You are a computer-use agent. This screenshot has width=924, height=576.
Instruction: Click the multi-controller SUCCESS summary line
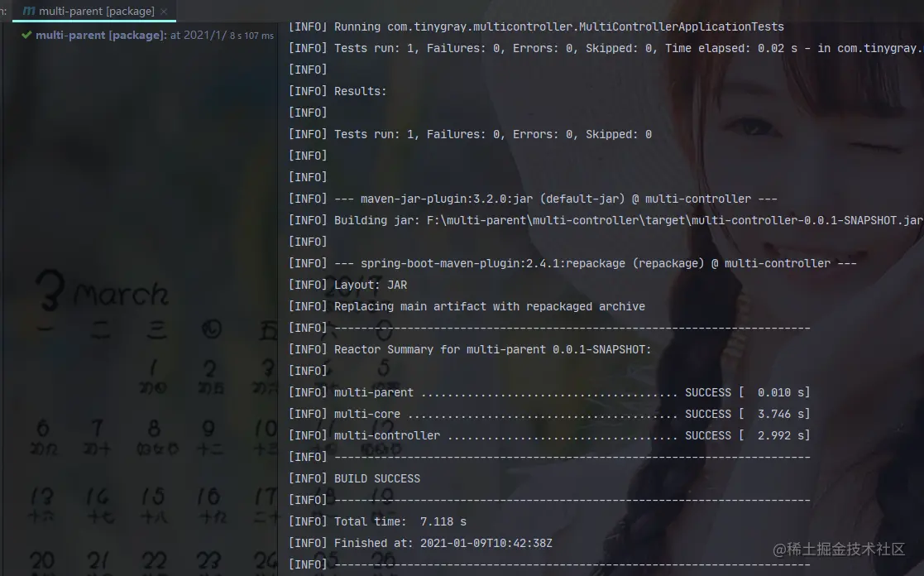point(549,435)
